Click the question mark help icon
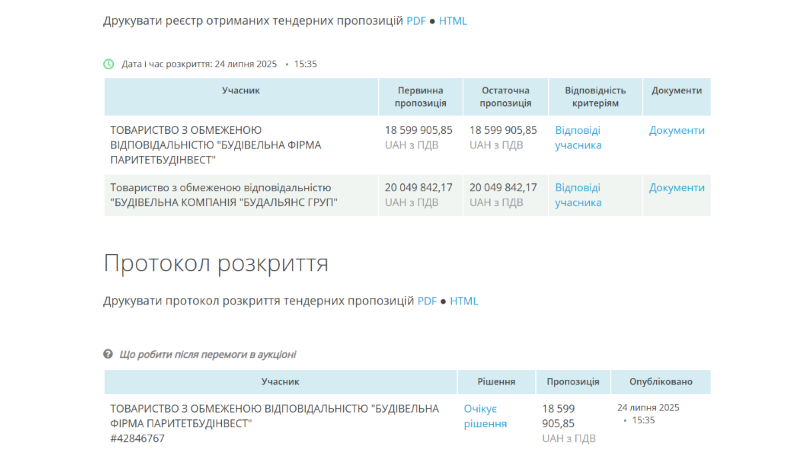This screenshot has width=800, height=450. click(x=108, y=354)
